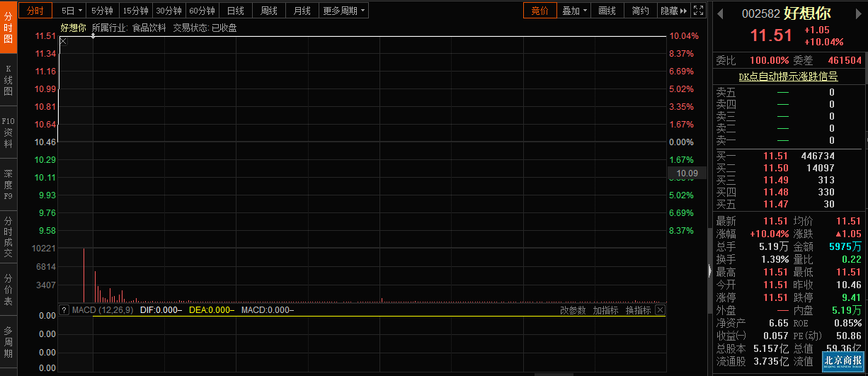Click the 买五 price 11.47 row
868x376 pixels.
pos(788,204)
